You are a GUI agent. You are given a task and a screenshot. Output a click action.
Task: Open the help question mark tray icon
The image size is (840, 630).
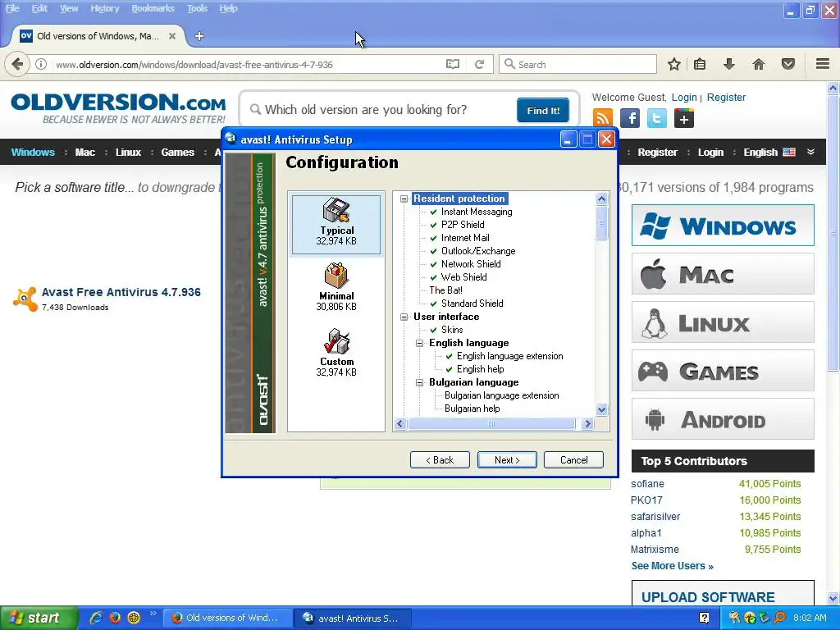point(705,618)
